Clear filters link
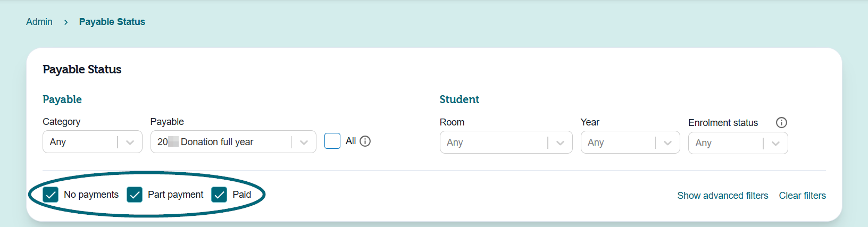The width and height of the screenshot is (868, 227). (x=803, y=196)
